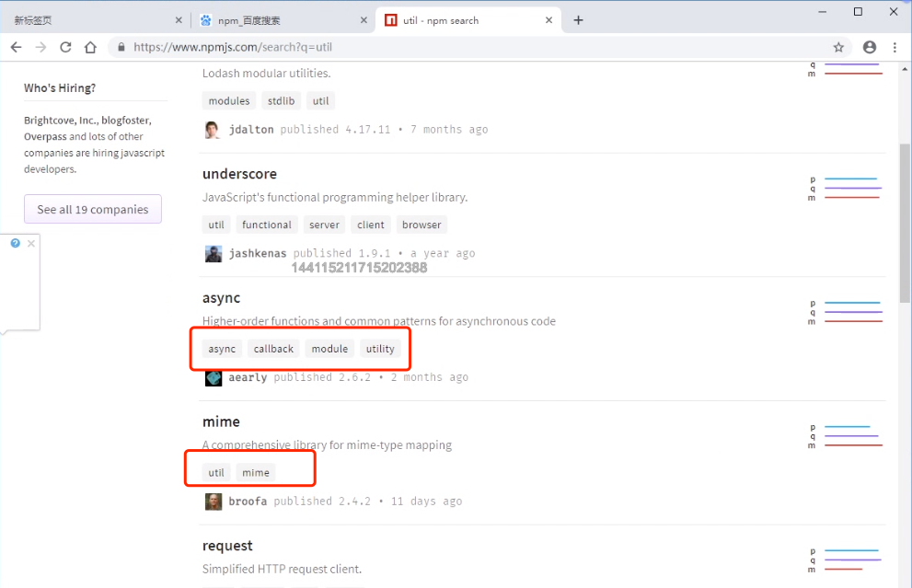Viewport: 912px width, 588px height.
Task: Close the util - npm search tab
Action: [548, 20]
